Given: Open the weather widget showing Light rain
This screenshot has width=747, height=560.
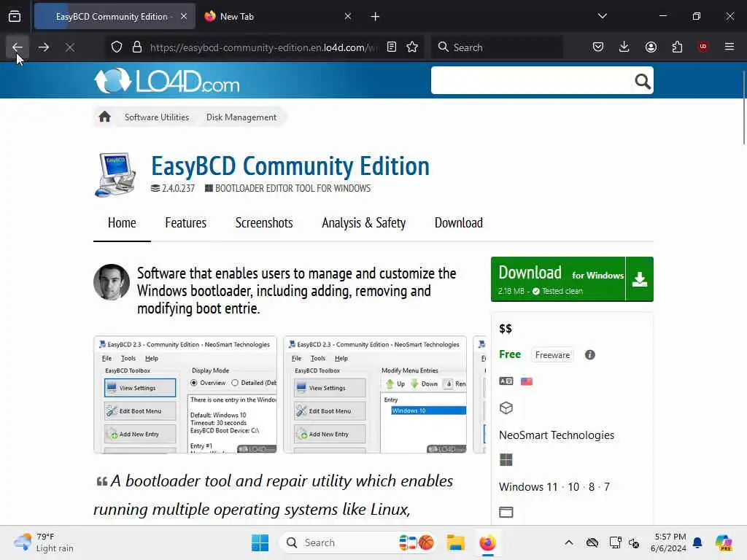Looking at the screenshot, I should pyautogui.click(x=44, y=542).
